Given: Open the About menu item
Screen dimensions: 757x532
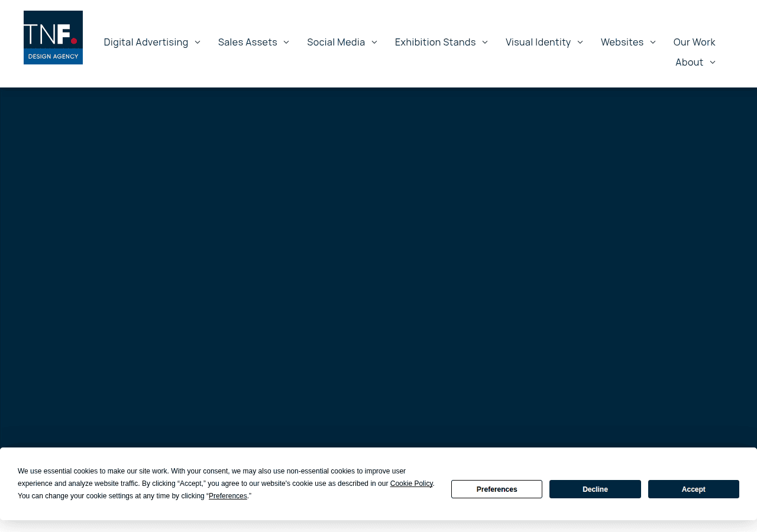Looking at the screenshot, I should tap(690, 62).
